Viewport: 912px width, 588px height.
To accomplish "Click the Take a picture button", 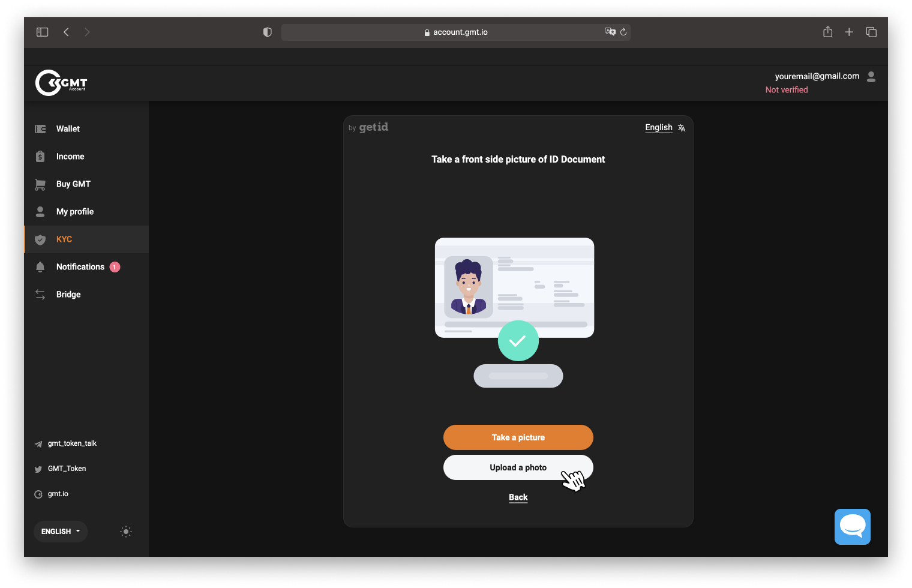I will [x=518, y=437].
